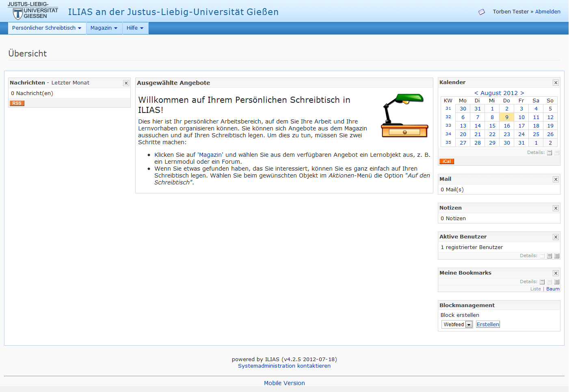
Task: Select August 16 in the calendar
Action: pos(507,126)
